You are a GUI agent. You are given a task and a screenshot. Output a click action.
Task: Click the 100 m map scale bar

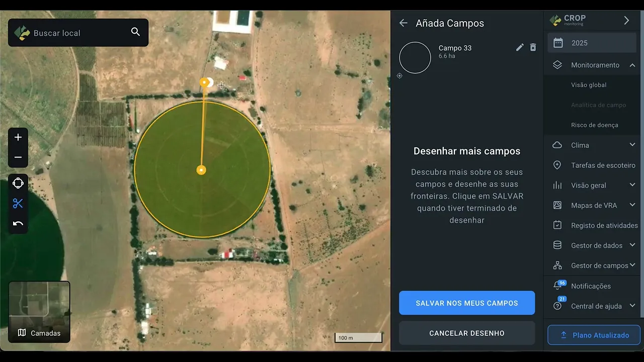pos(359,338)
